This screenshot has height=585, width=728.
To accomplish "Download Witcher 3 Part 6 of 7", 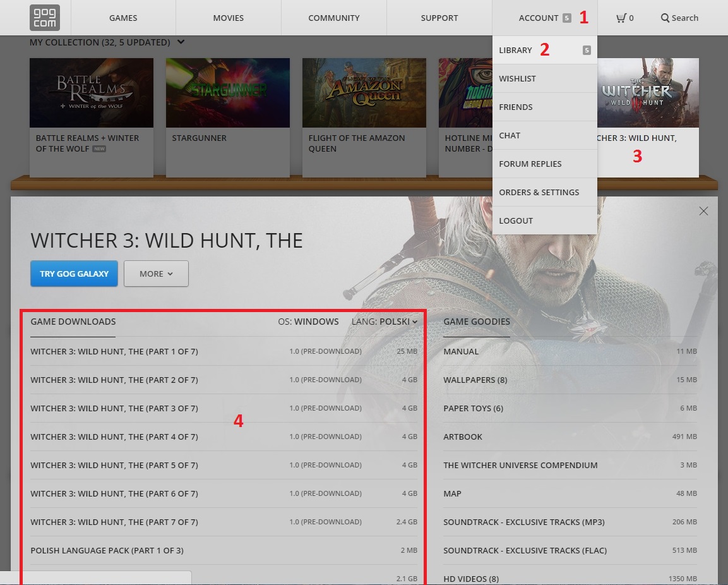I will tap(224, 493).
